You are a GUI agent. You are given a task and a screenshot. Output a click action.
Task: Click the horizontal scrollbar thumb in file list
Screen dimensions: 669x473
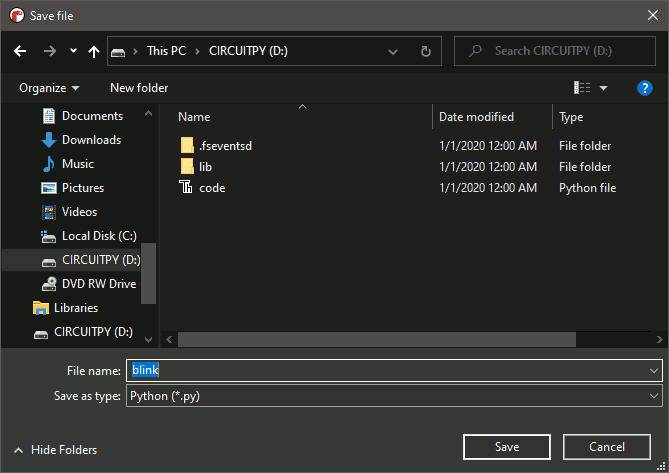tap(377, 340)
